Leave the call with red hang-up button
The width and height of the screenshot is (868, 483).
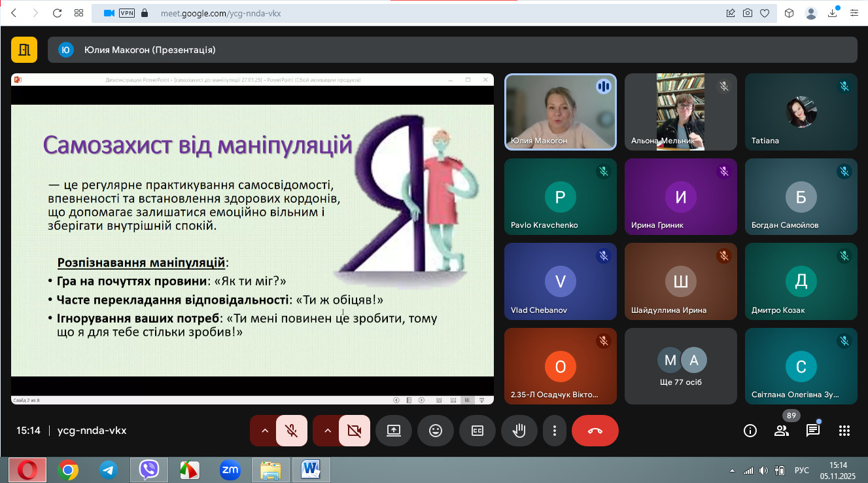(595, 431)
